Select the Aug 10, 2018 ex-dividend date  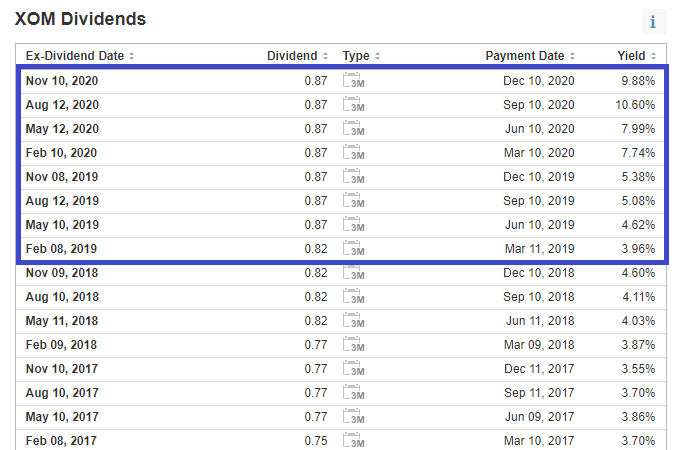point(62,297)
